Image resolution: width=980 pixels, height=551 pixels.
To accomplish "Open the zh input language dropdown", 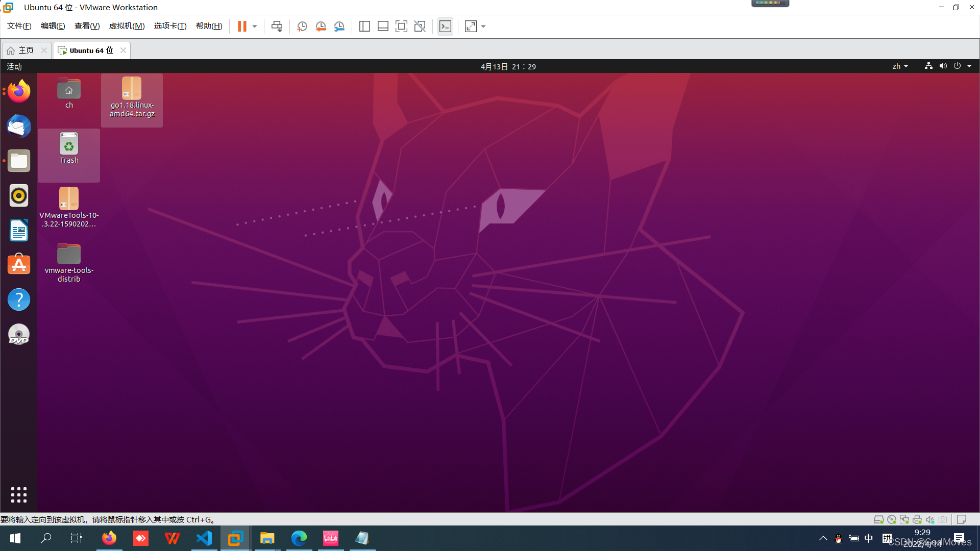I will click(x=900, y=66).
